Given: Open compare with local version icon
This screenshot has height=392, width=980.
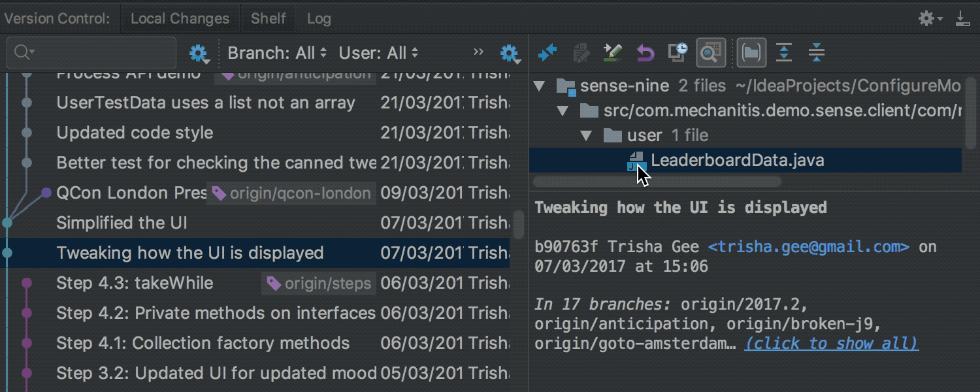Looking at the screenshot, I should [x=678, y=52].
